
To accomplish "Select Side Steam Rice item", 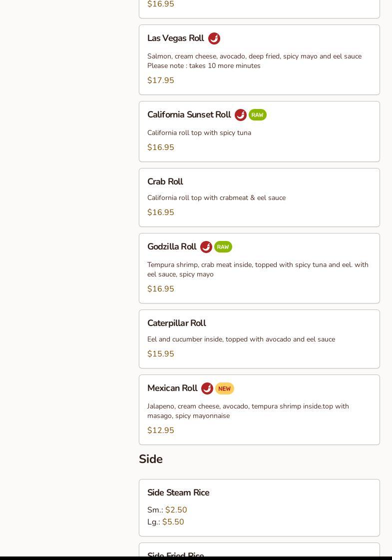I will (178, 492).
